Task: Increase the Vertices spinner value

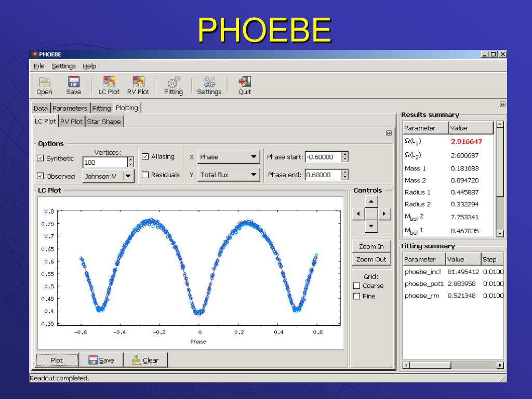Action: click(x=130, y=160)
